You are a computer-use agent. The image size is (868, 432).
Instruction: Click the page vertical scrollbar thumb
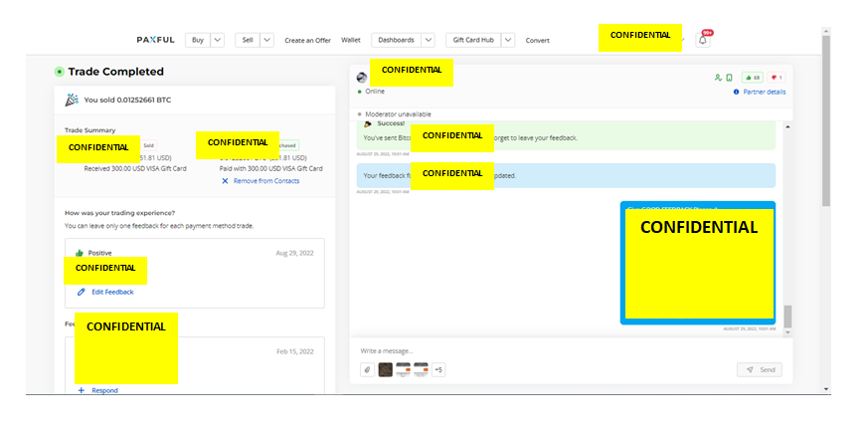coord(826,120)
